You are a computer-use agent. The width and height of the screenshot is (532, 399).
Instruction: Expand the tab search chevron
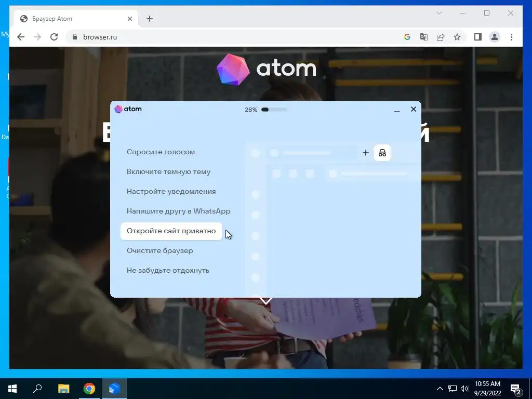point(438,13)
